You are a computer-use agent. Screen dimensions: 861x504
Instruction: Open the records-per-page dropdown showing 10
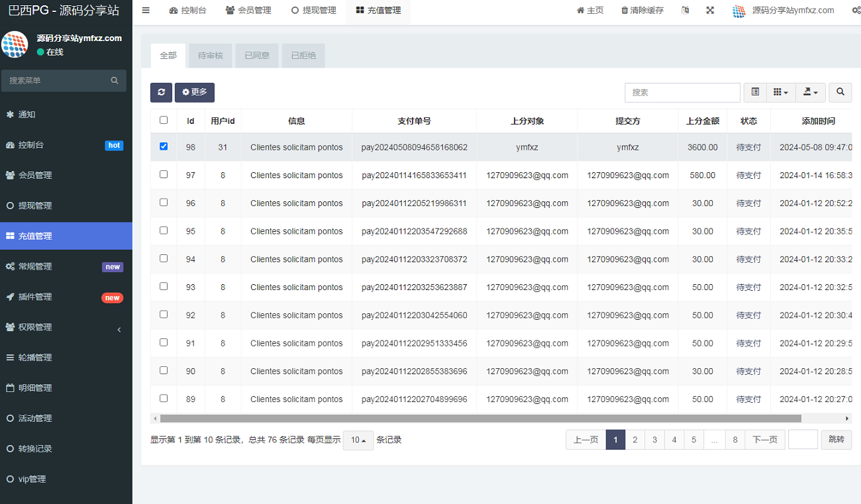(358, 440)
